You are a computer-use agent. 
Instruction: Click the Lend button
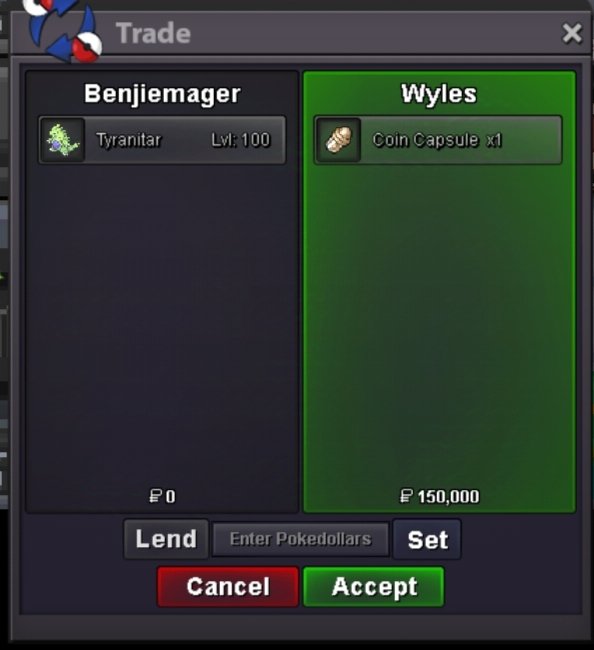[x=166, y=539]
